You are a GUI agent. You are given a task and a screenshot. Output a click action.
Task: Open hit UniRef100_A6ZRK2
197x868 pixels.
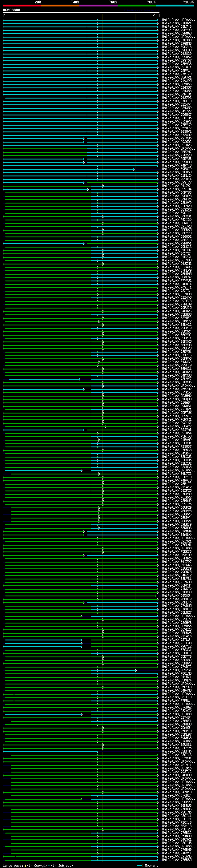177,497
